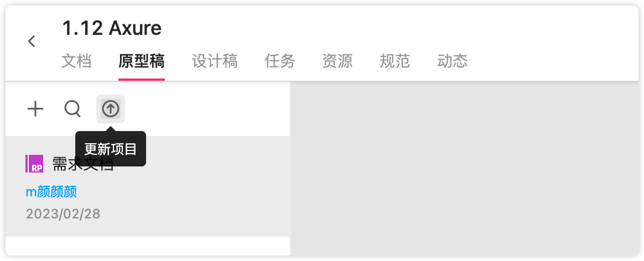Click the purple RP file icon
The image size is (644, 261).
(34, 164)
